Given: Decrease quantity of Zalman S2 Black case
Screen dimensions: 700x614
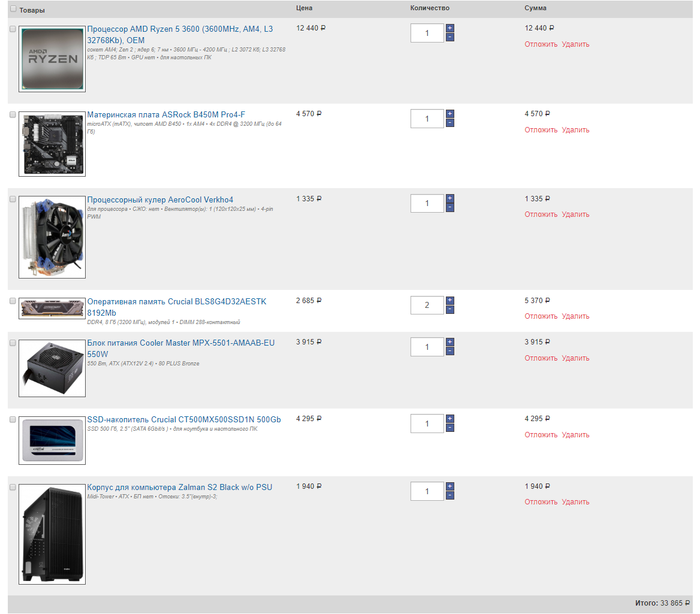Looking at the screenshot, I should pos(450,496).
